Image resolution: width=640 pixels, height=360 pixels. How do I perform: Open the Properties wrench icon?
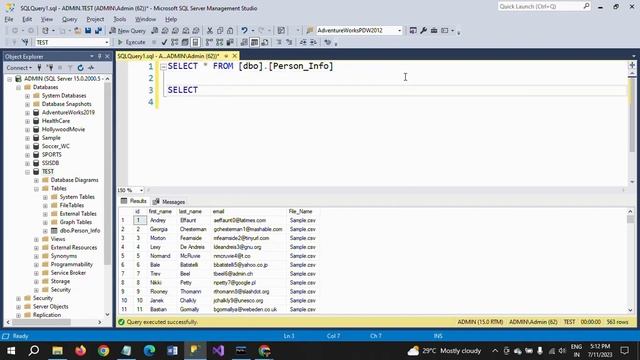(x=424, y=31)
